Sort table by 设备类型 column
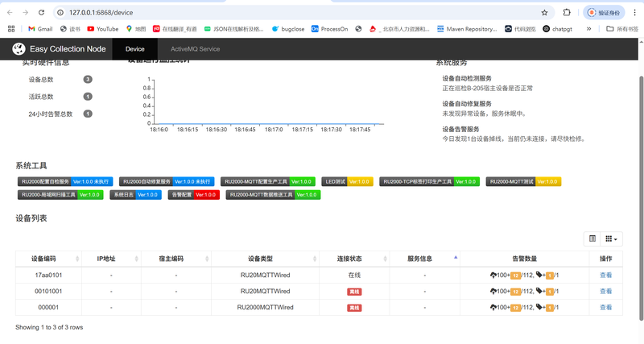Viewport: 644px width, 344px height. (266, 259)
